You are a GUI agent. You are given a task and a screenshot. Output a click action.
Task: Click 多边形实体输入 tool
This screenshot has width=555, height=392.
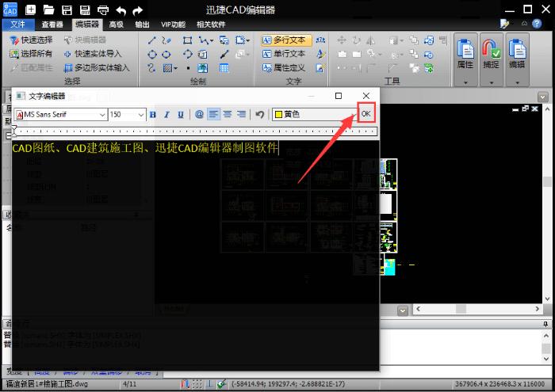click(96, 67)
